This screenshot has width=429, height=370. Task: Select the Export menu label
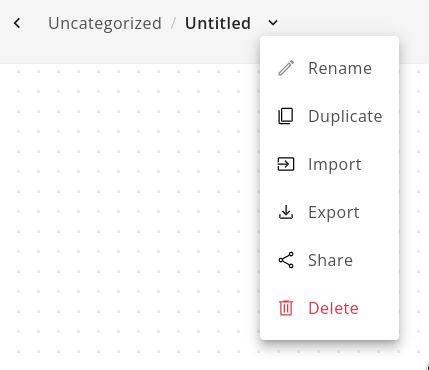click(x=334, y=212)
